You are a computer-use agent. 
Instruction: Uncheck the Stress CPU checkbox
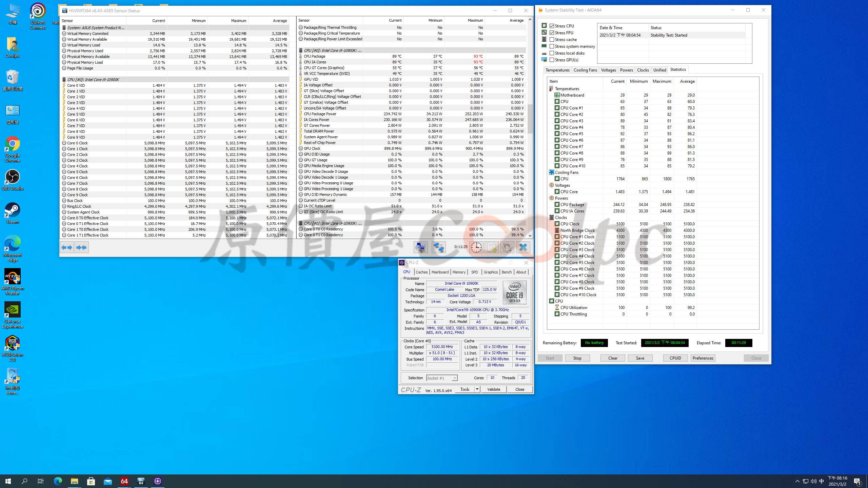click(552, 26)
